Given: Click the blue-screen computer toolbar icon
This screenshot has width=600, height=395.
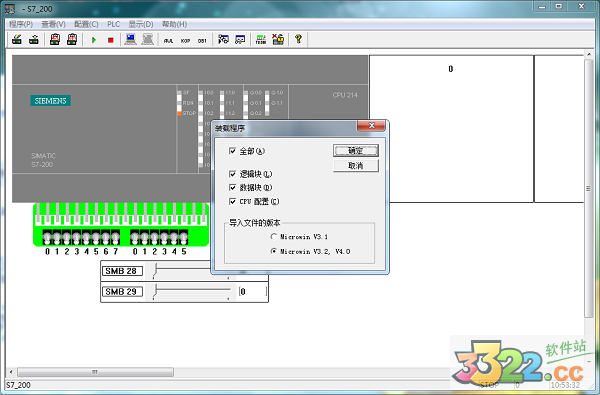Looking at the screenshot, I should [130, 39].
